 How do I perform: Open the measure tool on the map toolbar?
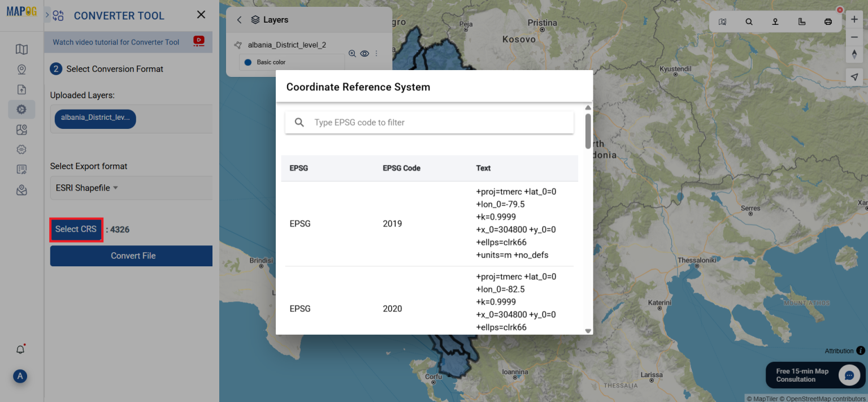(801, 21)
